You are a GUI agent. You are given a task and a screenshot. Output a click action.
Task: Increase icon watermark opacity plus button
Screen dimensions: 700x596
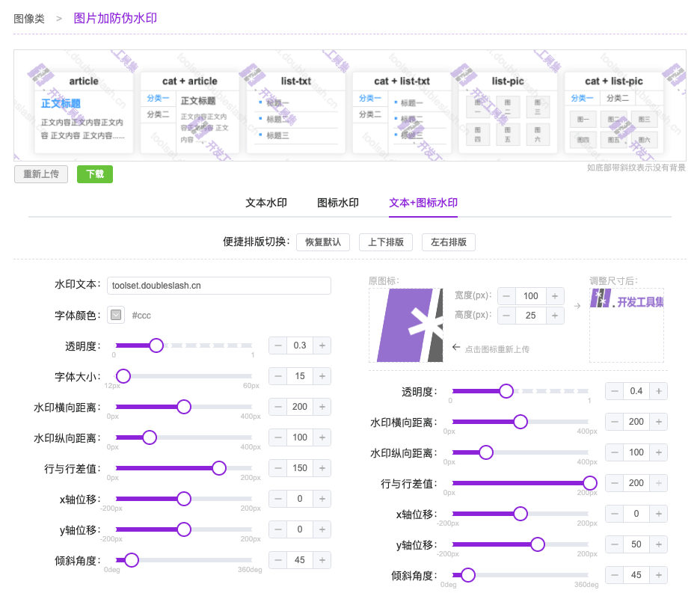pos(659,391)
